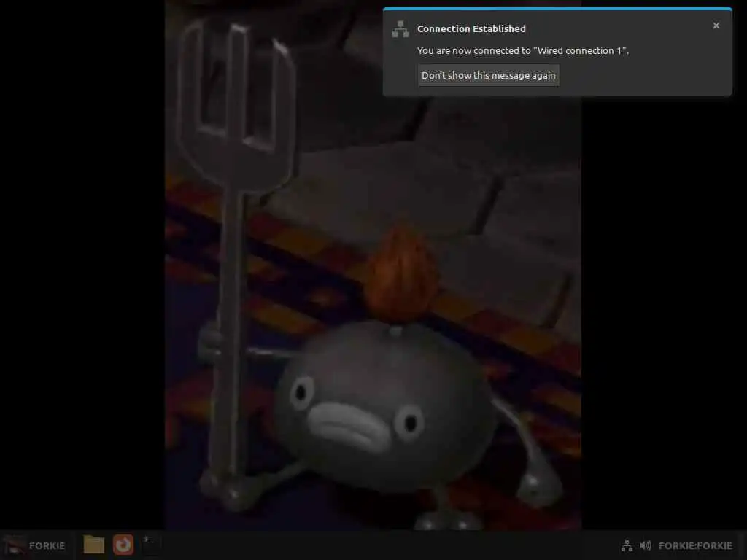The image size is (747, 560).
Task: Click the show desktop strip at the panel end
Action: click(743, 545)
